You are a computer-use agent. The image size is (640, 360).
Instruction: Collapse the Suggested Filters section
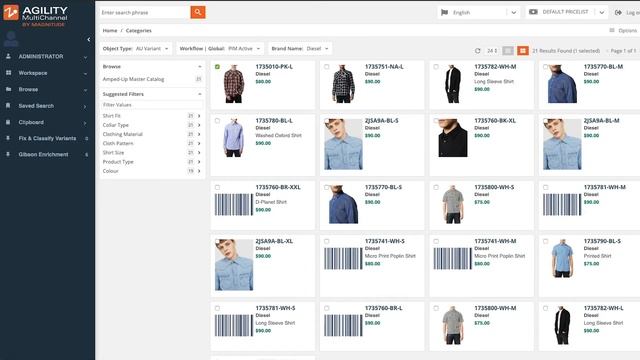click(x=200, y=94)
